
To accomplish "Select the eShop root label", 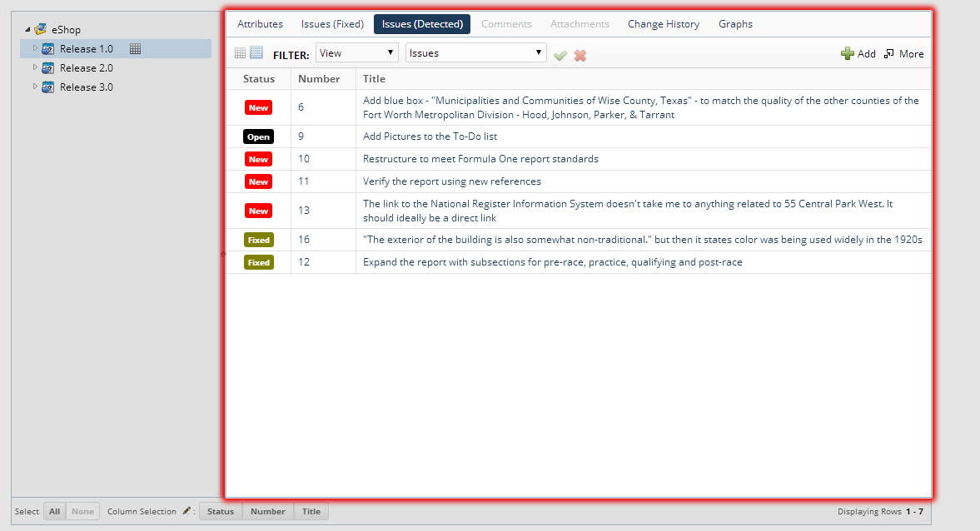I will (66, 29).
